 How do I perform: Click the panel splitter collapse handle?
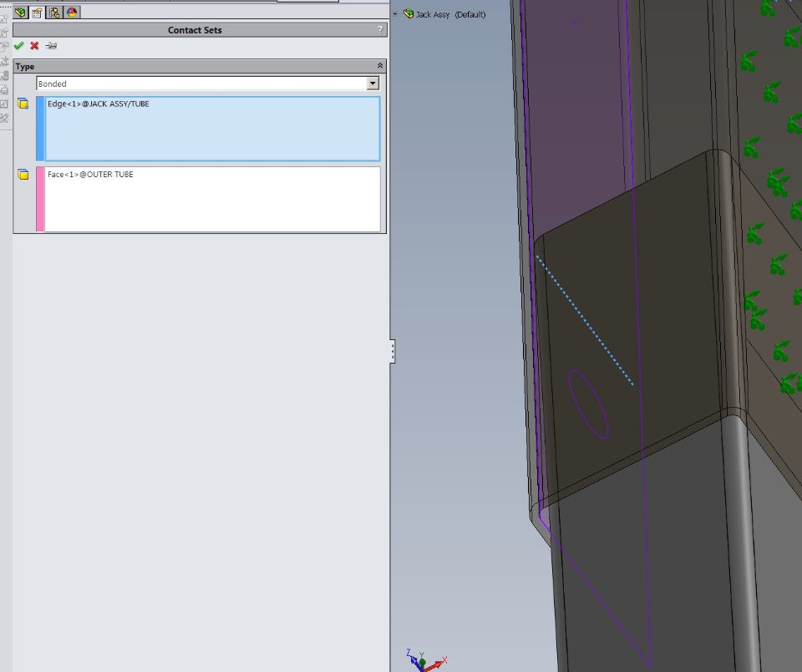(x=393, y=351)
